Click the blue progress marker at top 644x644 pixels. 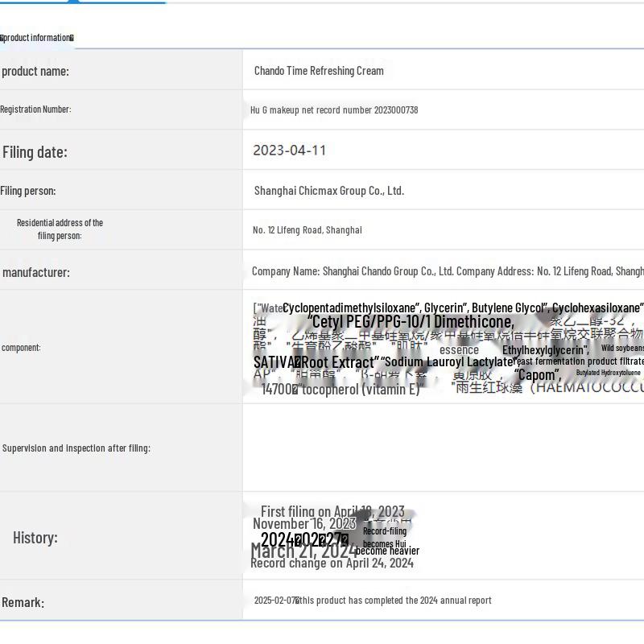(x=74, y=2)
